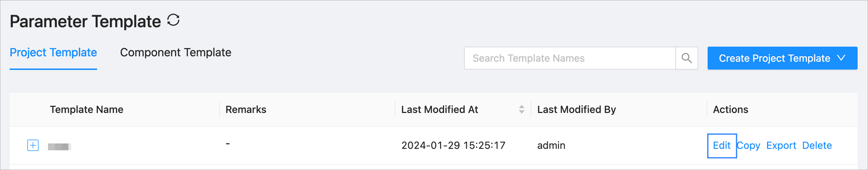Click the descending sort arrow
Screen dimensions: 868x170
tap(522, 112)
